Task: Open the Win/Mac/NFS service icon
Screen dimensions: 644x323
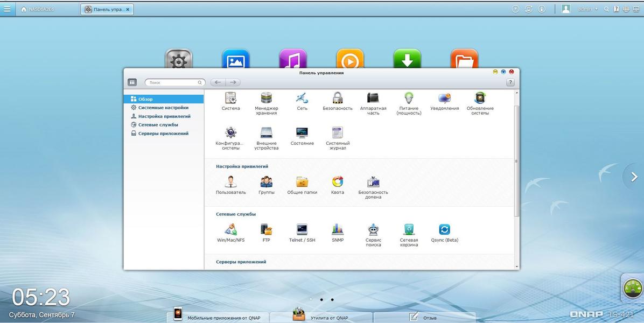Action: [x=230, y=230]
